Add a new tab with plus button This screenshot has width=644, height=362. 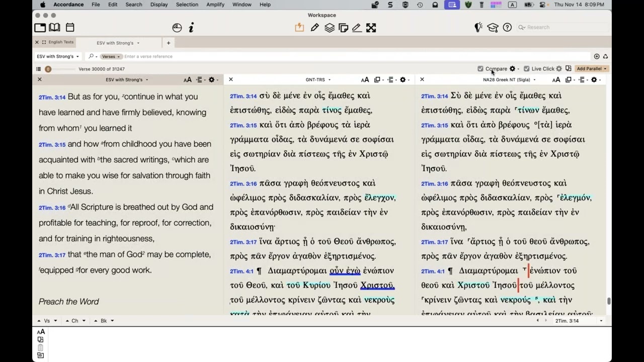click(x=169, y=43)
